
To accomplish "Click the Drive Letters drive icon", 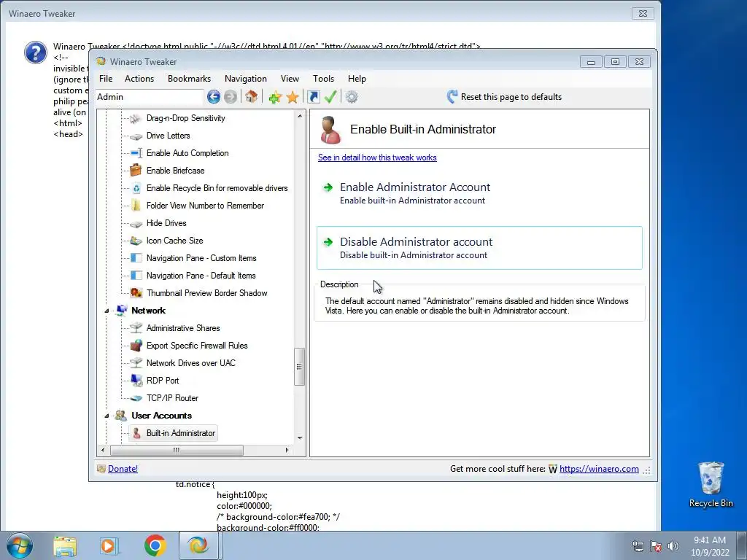I will 136,136.
